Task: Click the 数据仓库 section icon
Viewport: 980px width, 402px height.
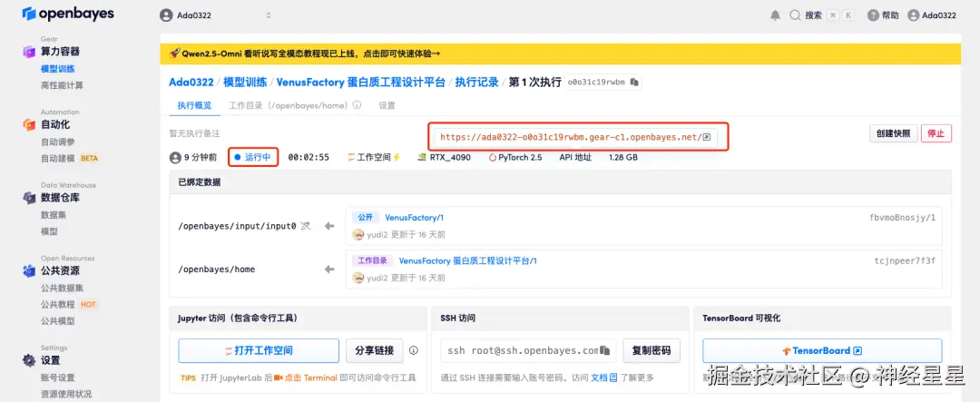Action: (29, 198)
